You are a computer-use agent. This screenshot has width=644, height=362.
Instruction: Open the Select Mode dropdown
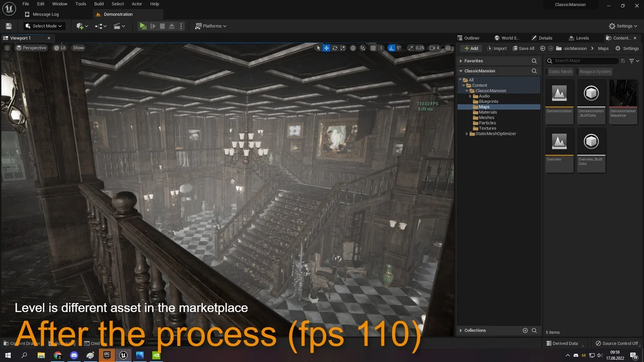pos(44,26)
